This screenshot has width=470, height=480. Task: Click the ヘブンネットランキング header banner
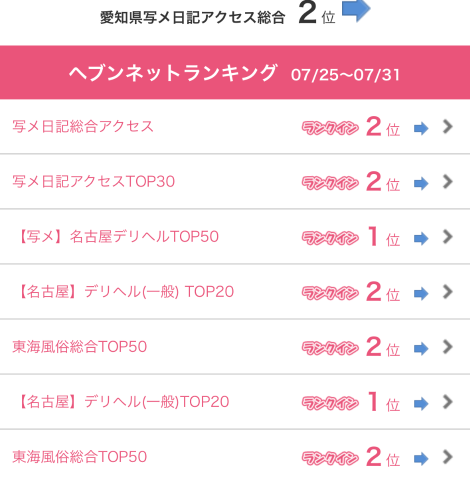click(x=235, y=73)
